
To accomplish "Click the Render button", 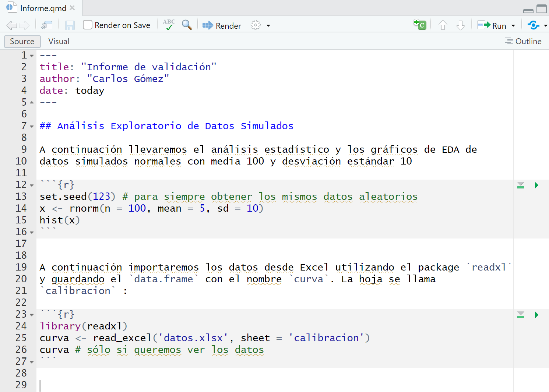I will 222,25.
